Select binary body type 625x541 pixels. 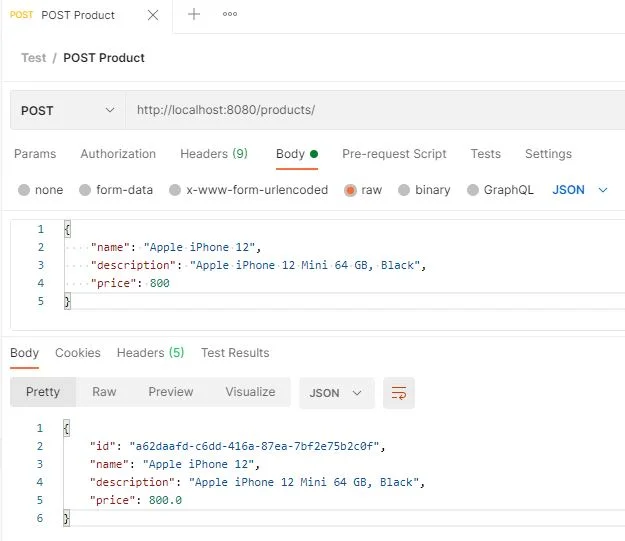(x=404, y=190)
